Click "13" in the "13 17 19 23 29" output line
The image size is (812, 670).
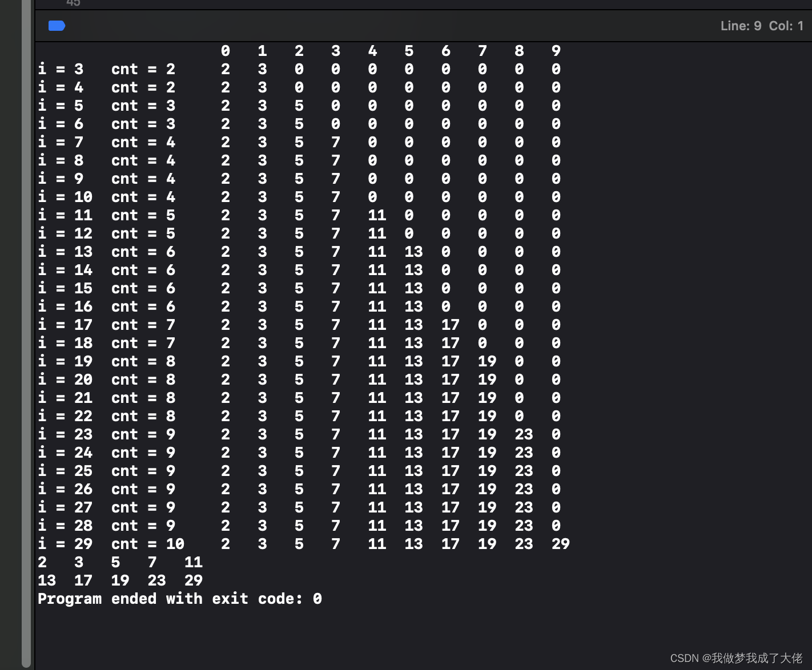tap(47, 580)
